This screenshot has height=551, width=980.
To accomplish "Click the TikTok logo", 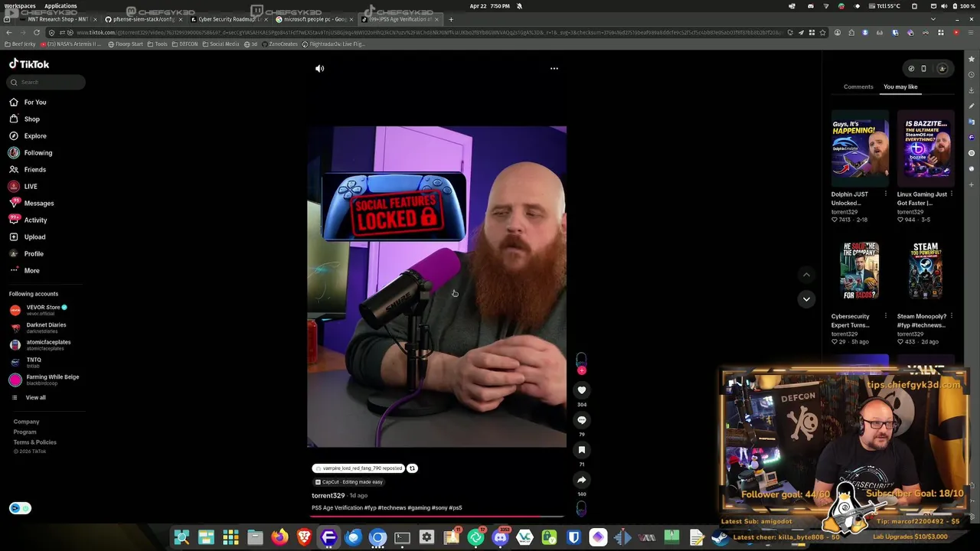I will pos(29,64).
